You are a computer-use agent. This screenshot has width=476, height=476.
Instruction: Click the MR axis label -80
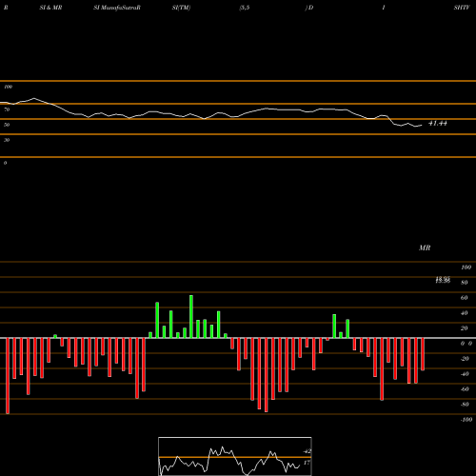[x=465, y=405]
